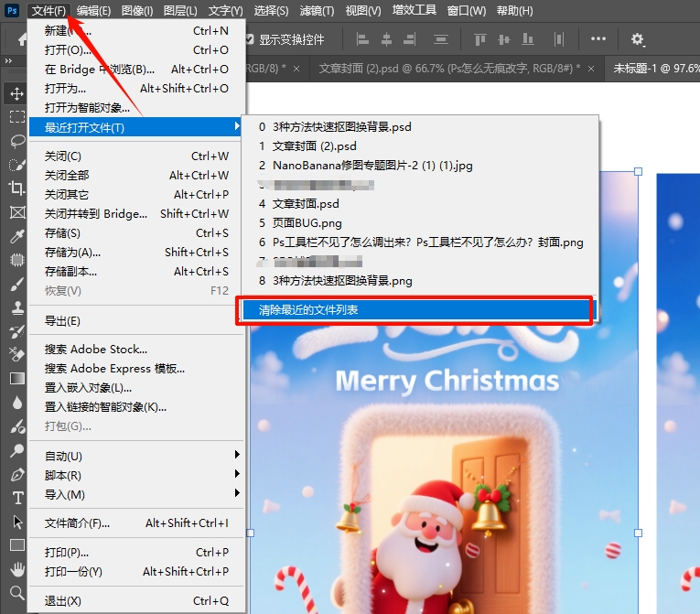Image resolution: width=700 pixels, height=614 pixels.
Task: Select the Lasso tool
Action: [16, 141]
